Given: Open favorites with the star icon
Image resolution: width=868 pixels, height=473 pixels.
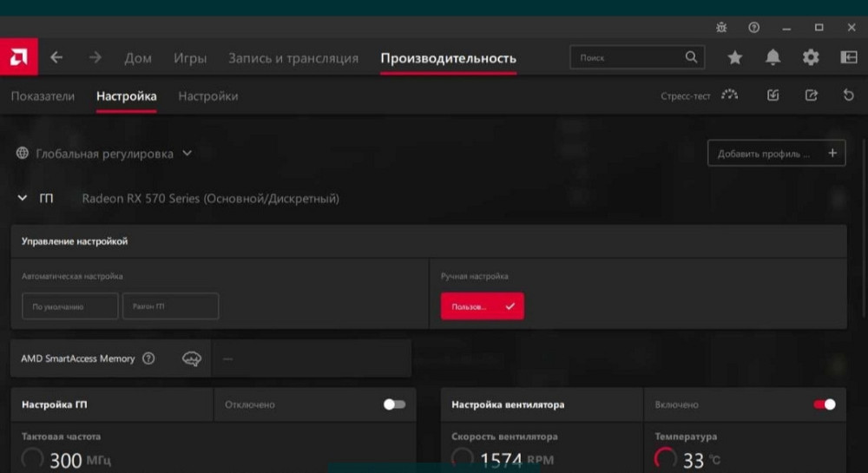Looking at the screenshot, I should click(734, 57).
